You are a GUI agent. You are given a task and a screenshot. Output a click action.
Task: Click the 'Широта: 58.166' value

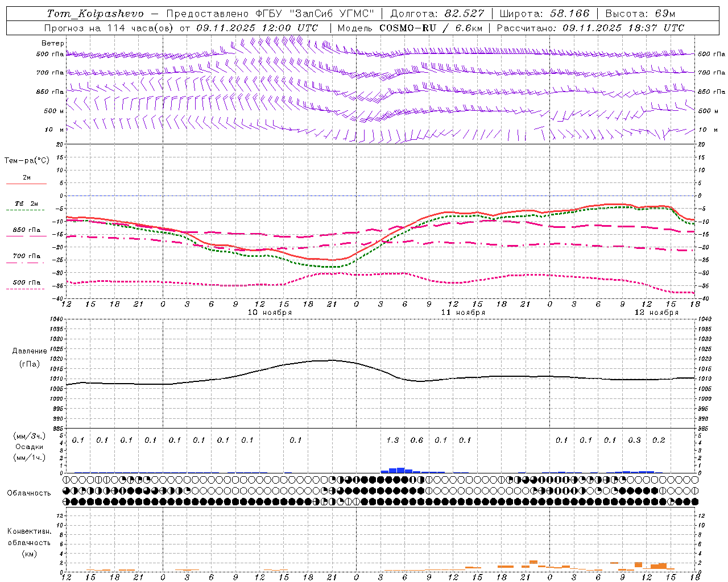pos(545,14)
